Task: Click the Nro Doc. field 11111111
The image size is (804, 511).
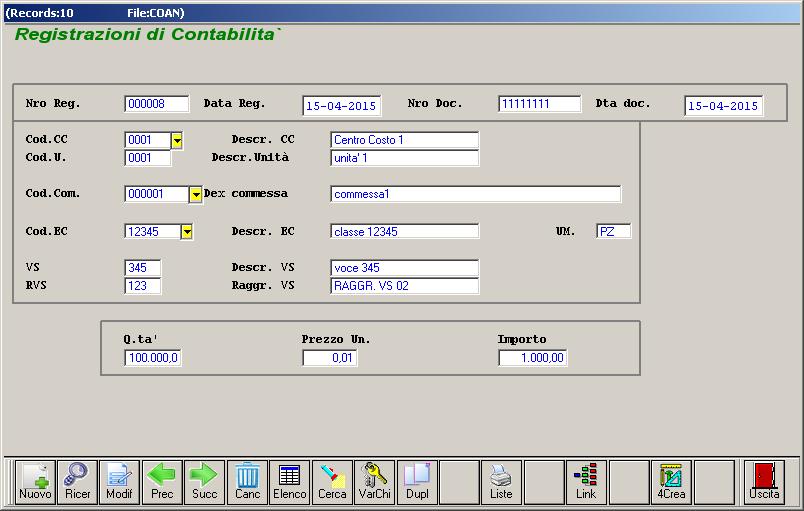Action: tap(539, 104)
